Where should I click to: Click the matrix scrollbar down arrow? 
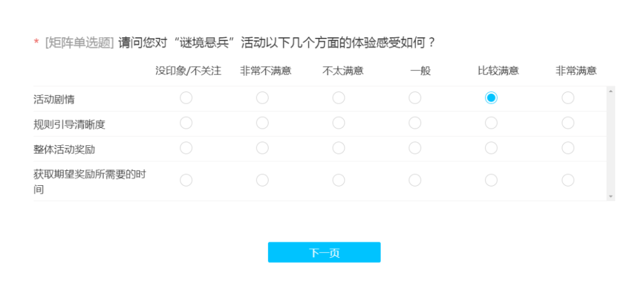[611, 197]
